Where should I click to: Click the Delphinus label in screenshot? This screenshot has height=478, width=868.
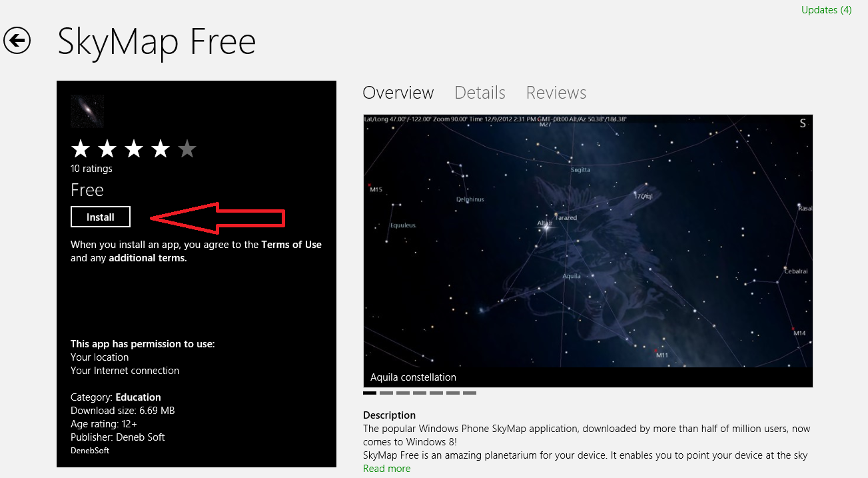[470, 199]
